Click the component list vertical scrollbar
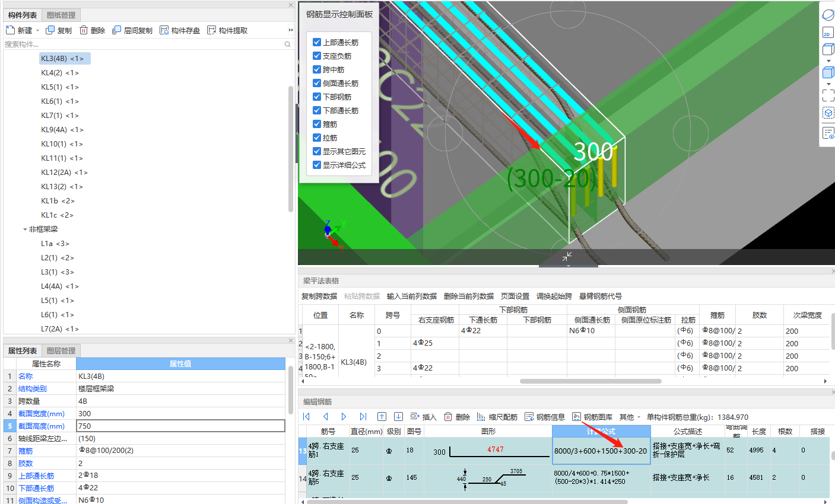Image resolution: width=835 pixels, height=504 pixels. [290, 148]
